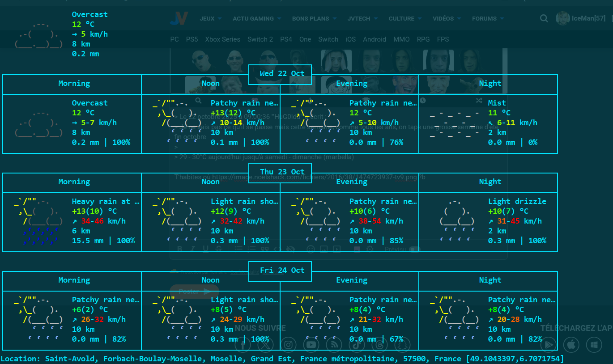Open the Instagram footer icon
The image size is (613, 364).
tap(289, 344)
